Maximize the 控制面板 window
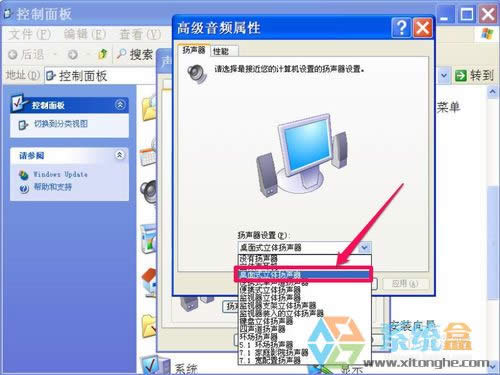 point(467,14)
